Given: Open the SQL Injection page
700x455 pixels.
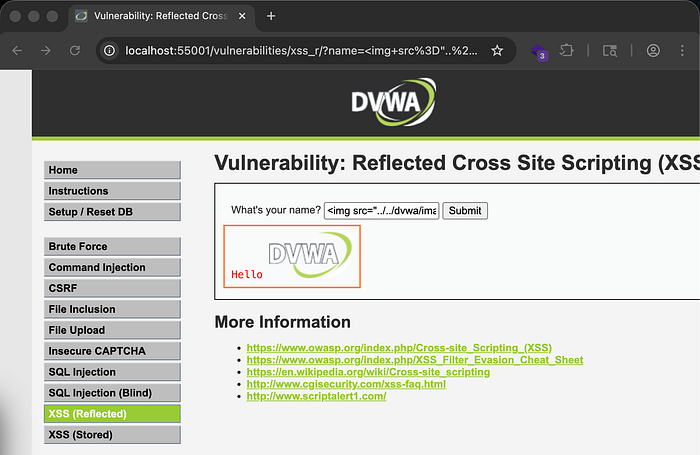Looking at the screenshot, I should (x=112, y=372).
